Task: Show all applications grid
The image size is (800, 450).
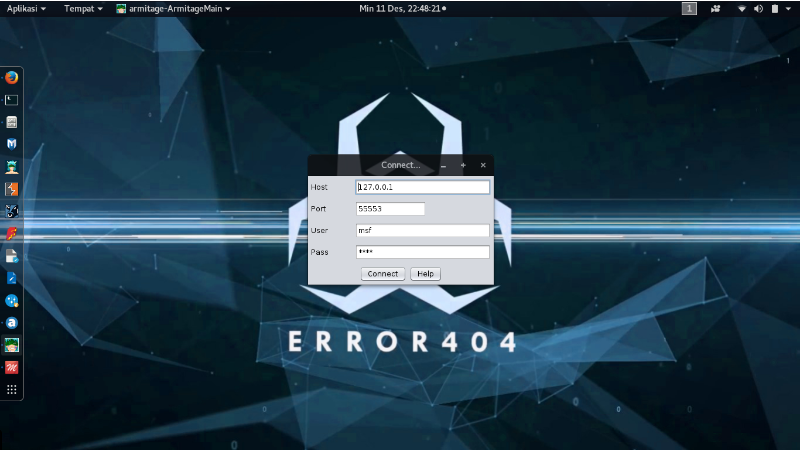Action: 12,390
